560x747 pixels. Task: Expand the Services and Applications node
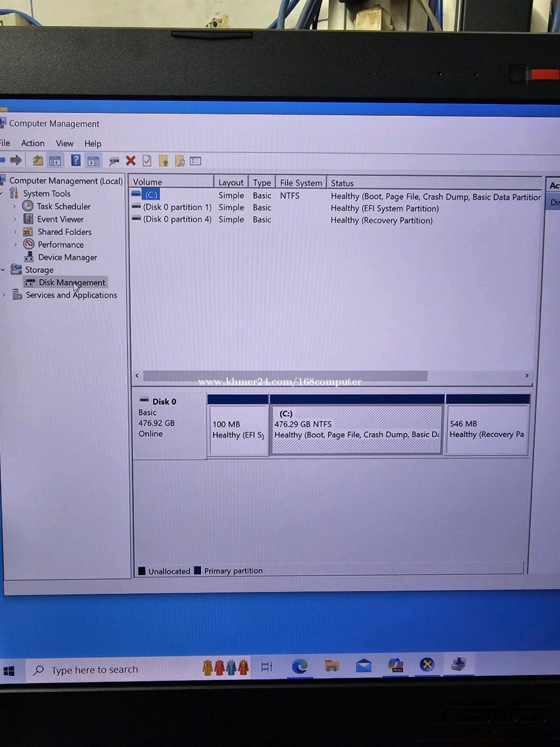(4, 295)
